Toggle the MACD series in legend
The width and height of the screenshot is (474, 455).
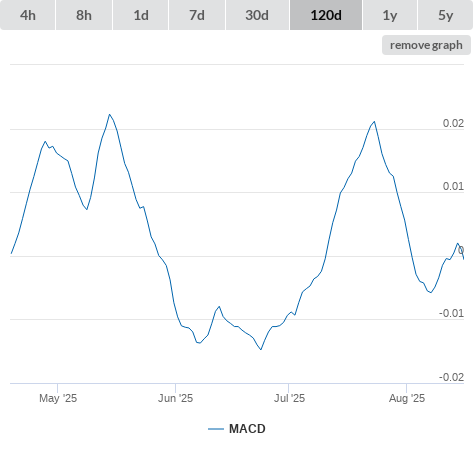237,429
